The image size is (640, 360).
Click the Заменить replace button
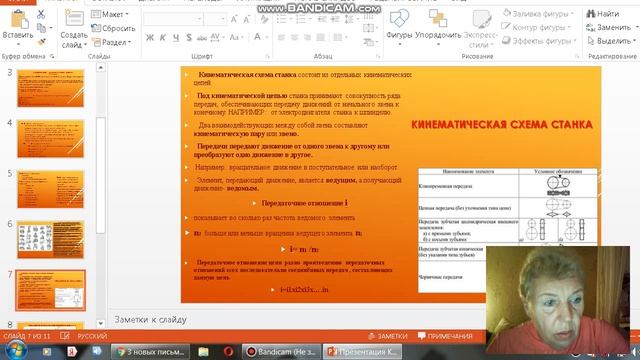[609, 27]
